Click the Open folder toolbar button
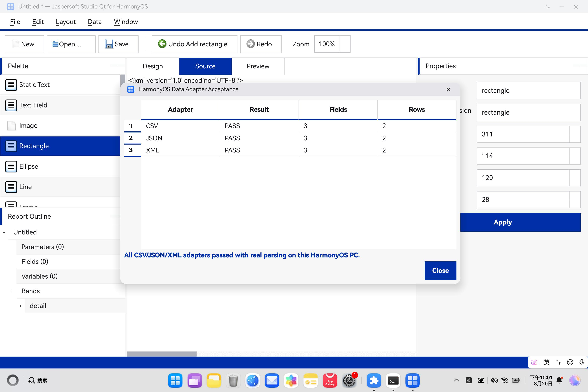 point(71,44)
